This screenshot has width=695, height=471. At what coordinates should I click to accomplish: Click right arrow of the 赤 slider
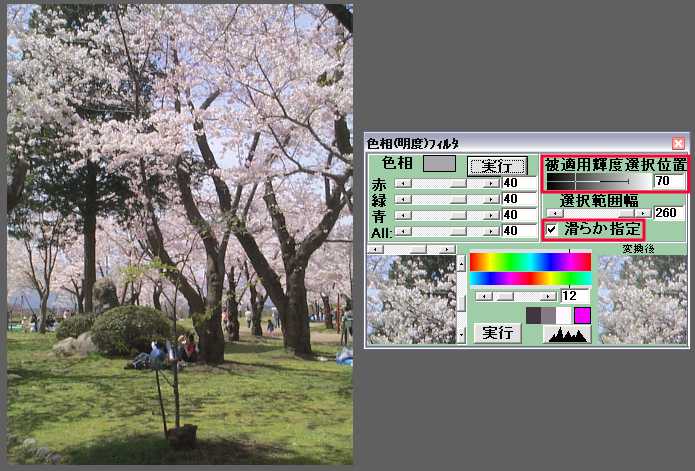point(491,184)
